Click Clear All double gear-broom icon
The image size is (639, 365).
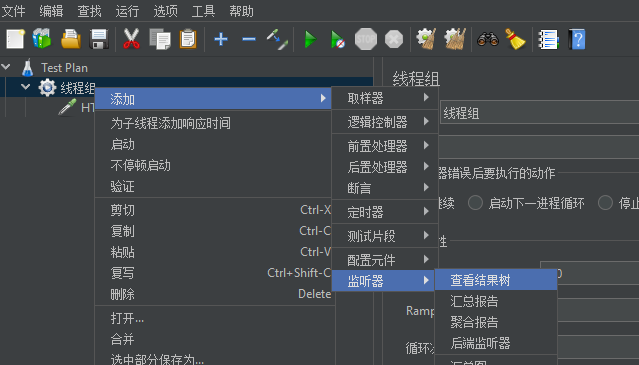[x=455, y=39]
